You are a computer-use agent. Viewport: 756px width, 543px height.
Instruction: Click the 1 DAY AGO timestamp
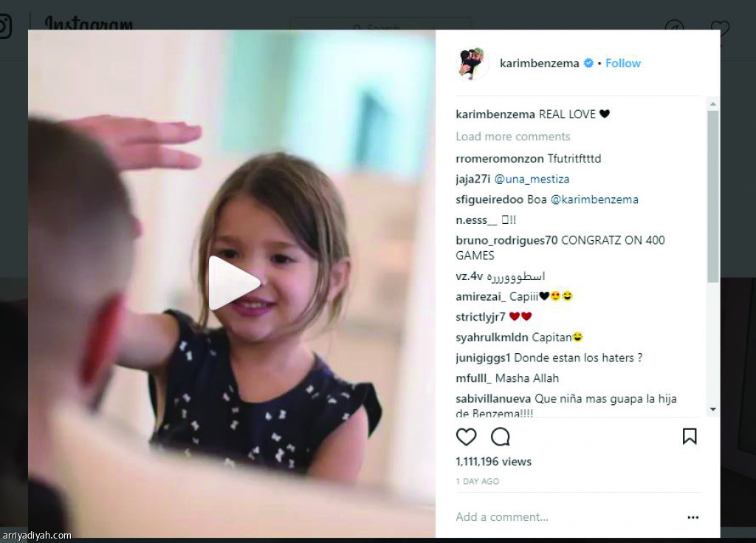478,481
